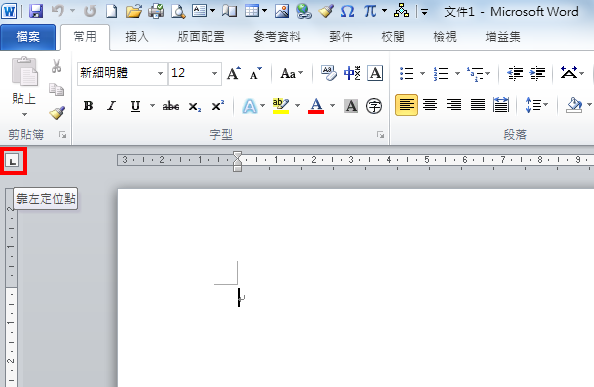
Task: Open numbering list dropdown arrow
Action: point(457,73)
